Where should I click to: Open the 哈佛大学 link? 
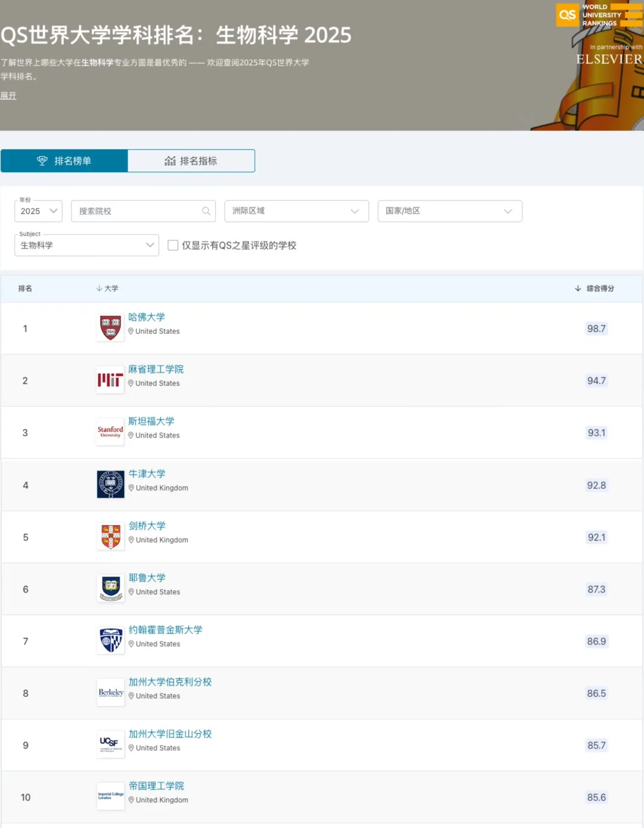click(147, 317)
